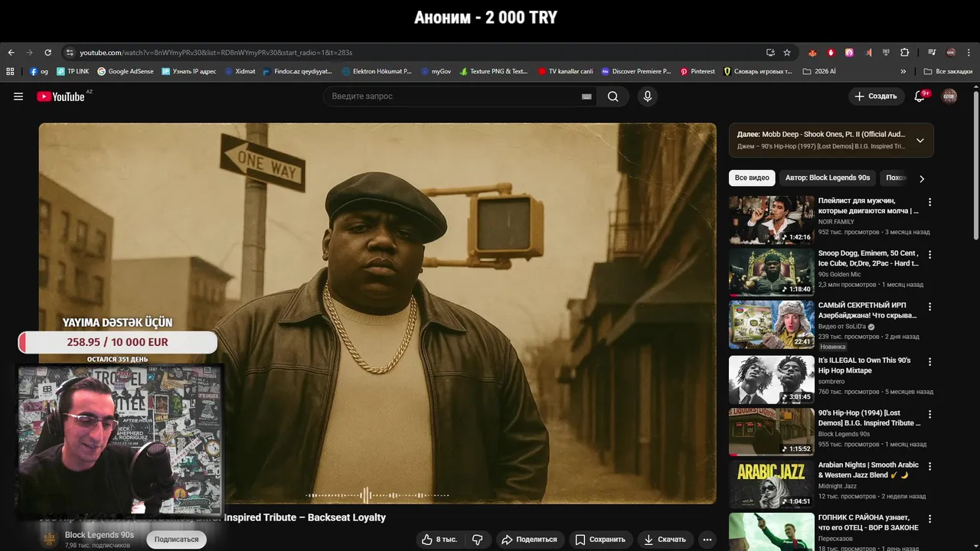Select the Все видео filter chip
Screen dimensions: 980x551
pos(752,178)
